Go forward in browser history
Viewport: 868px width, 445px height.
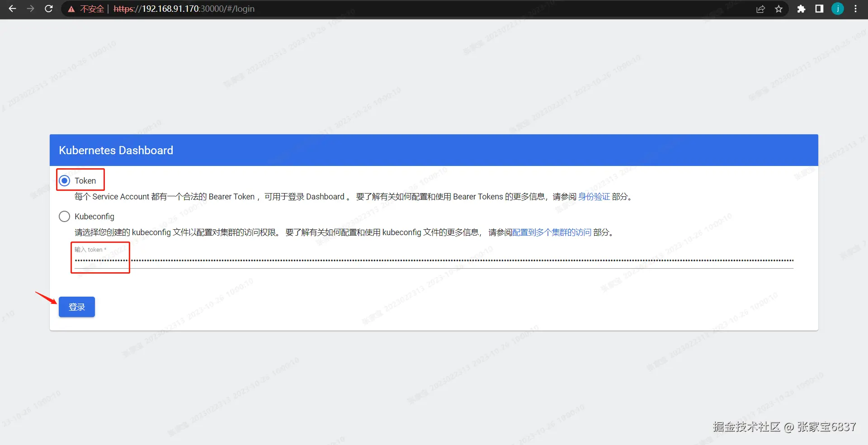pyautogui.click(x=30, y=9)
